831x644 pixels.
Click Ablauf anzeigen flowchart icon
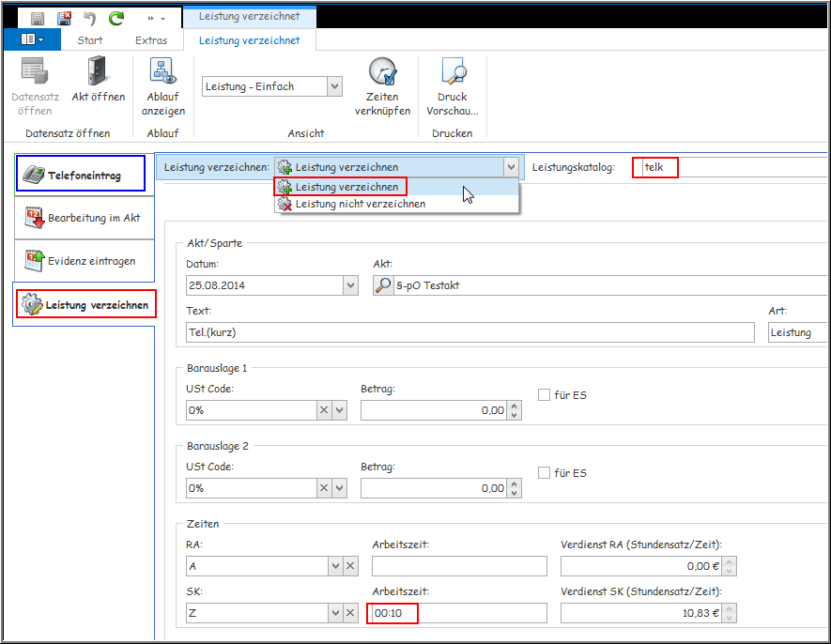(163, 72)
